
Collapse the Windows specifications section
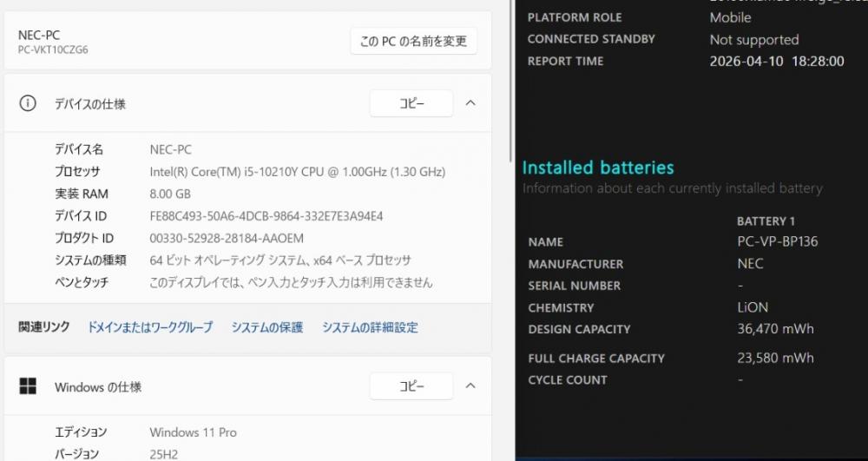click(470, 385)
